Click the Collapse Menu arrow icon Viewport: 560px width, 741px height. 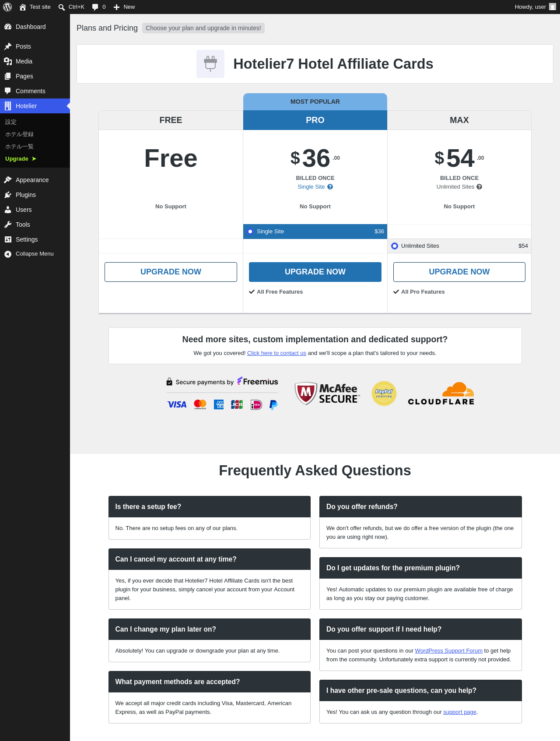[8, 254]
